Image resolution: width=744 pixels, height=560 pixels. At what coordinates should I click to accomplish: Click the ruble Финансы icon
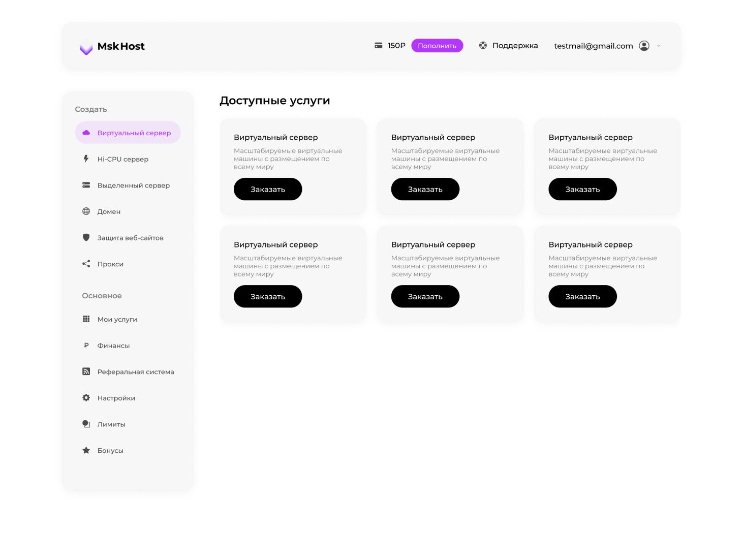coord(86,346)
